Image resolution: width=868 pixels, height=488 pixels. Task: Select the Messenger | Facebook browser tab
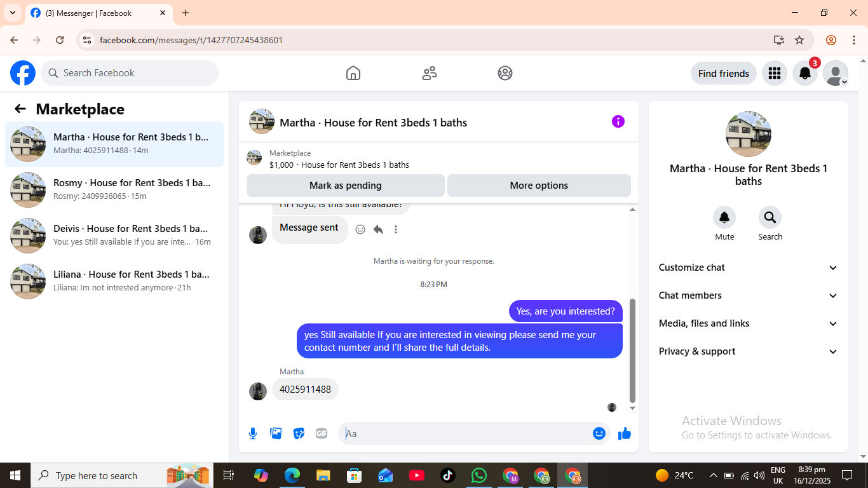click(x=98, y=13)
